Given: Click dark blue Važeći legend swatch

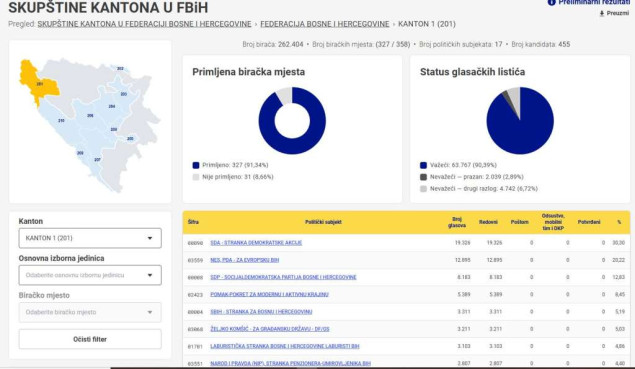Looking at the screenshot, I should coord(423,165).
